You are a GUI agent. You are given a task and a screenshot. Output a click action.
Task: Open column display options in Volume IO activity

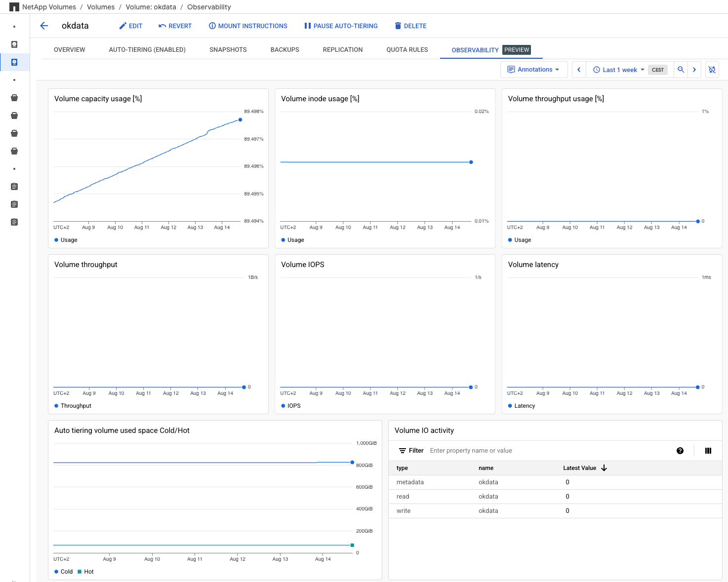(708, 451)
